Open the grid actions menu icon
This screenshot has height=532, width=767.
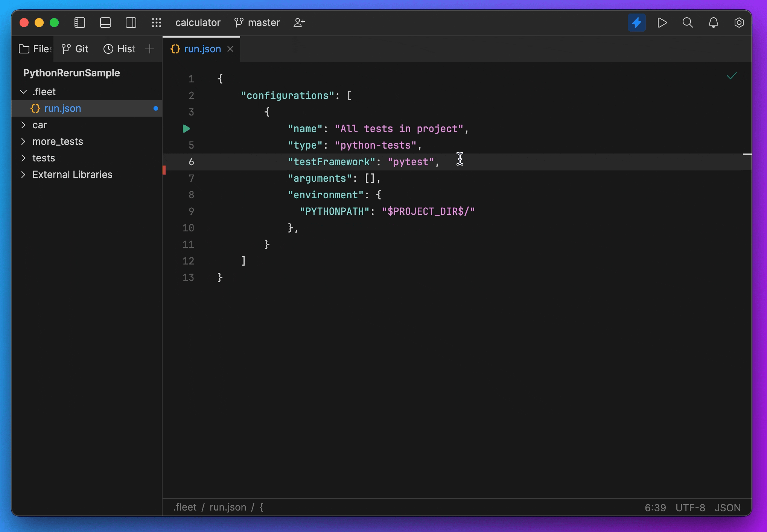(157, 23)
